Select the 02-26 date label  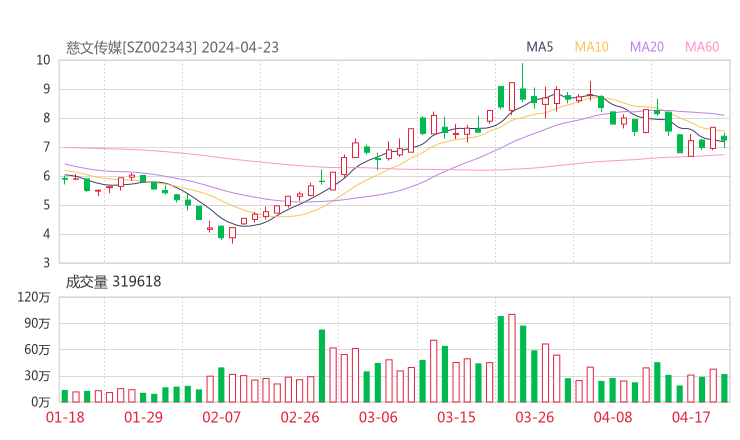coord(300,417)
